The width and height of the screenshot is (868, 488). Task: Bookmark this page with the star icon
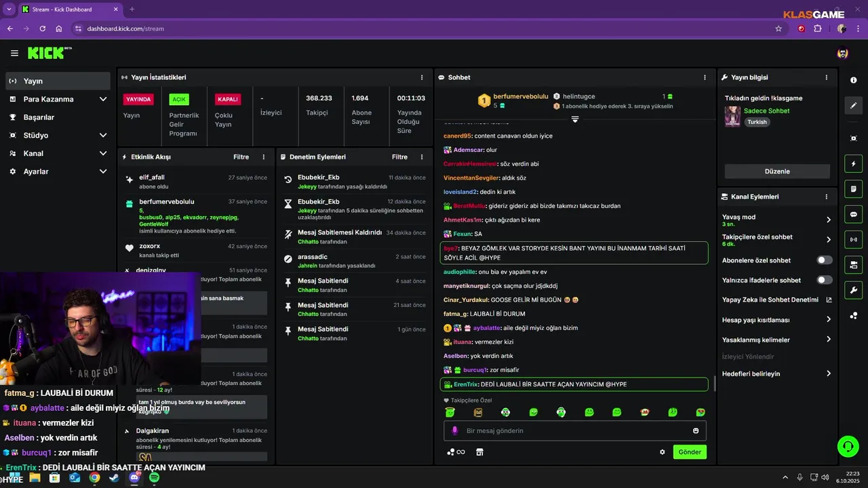[778, 28]
